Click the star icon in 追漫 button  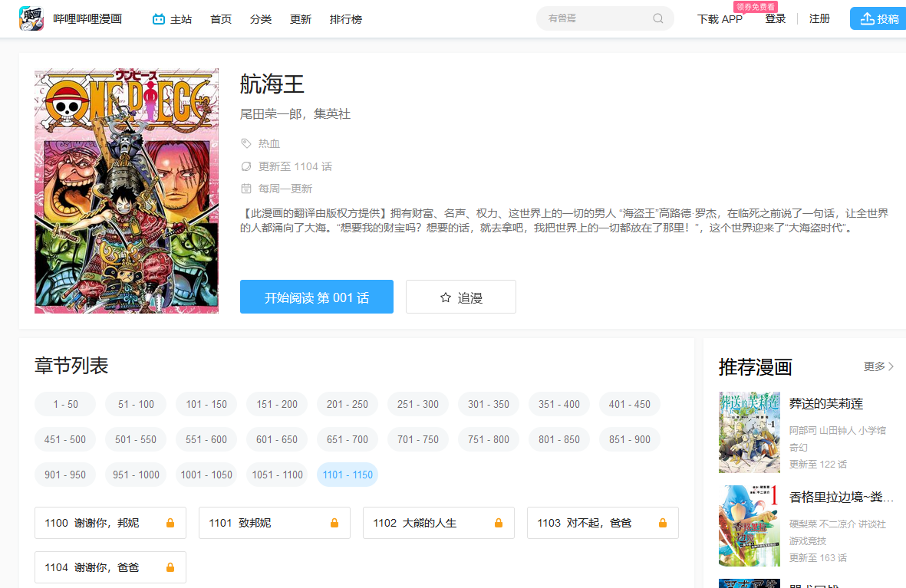click(446, 297)
